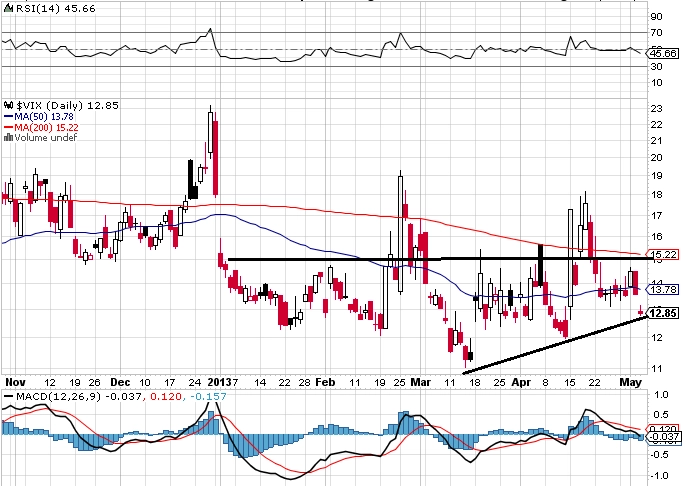Click the blue -0.157 histogram value in legend
This screenshot has height=486, width=685.
point(208,396)
